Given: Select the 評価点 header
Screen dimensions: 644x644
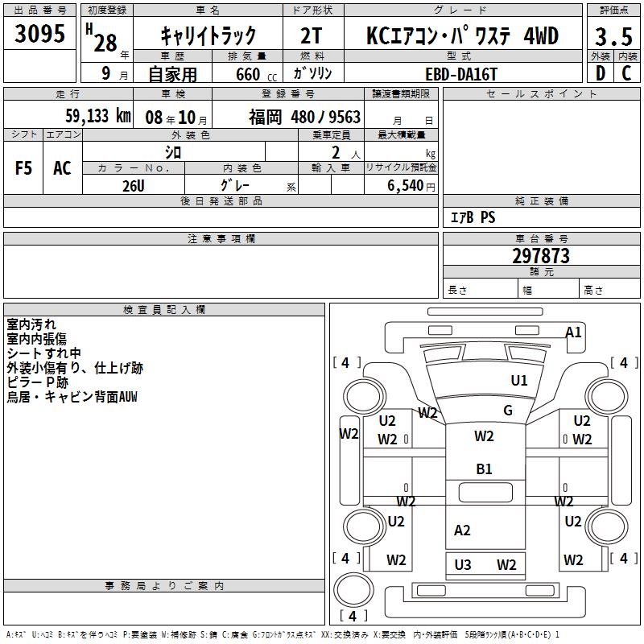Looking at the screenshot, I should [x=613, y=10].
